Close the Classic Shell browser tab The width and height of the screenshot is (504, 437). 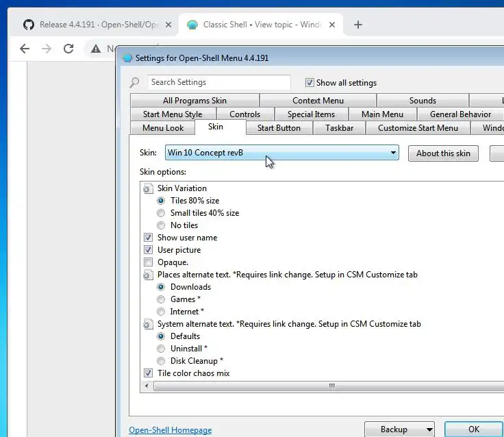[332, 25]
